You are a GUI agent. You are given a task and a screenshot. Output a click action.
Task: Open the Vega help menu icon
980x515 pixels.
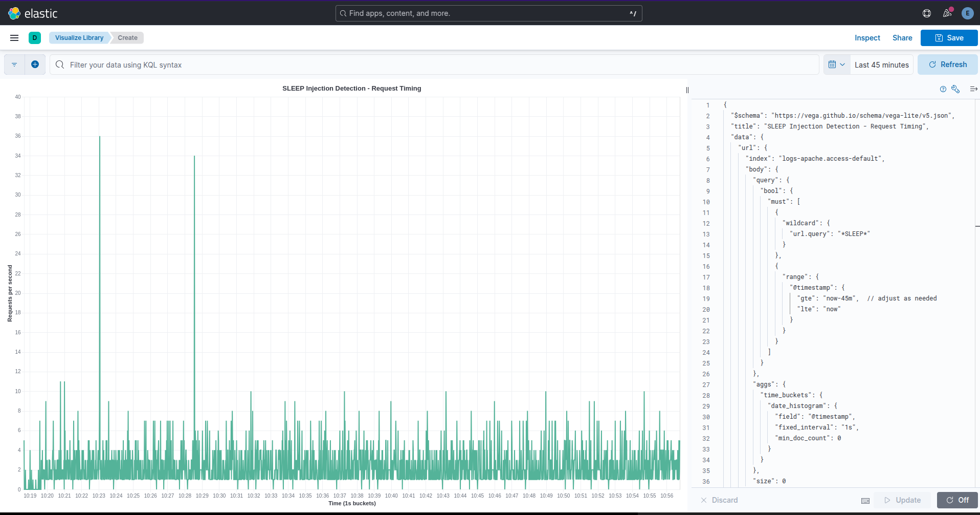point(943,89)
